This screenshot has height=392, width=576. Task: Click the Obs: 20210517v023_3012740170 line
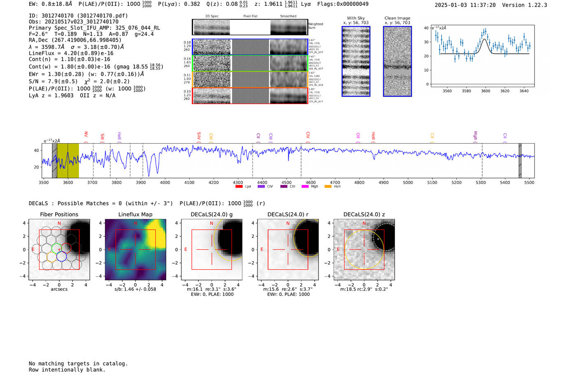point(74,21)
